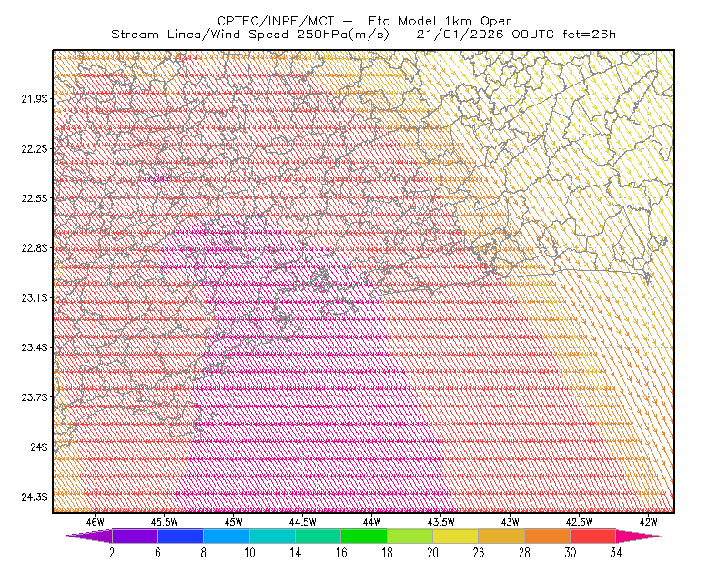Image resolution: width=728 pixels, height=562 pixels.
Task: Click the magenta arrow end below 2 on the legend
Action: pyautogui.click(x=89, y=536)
